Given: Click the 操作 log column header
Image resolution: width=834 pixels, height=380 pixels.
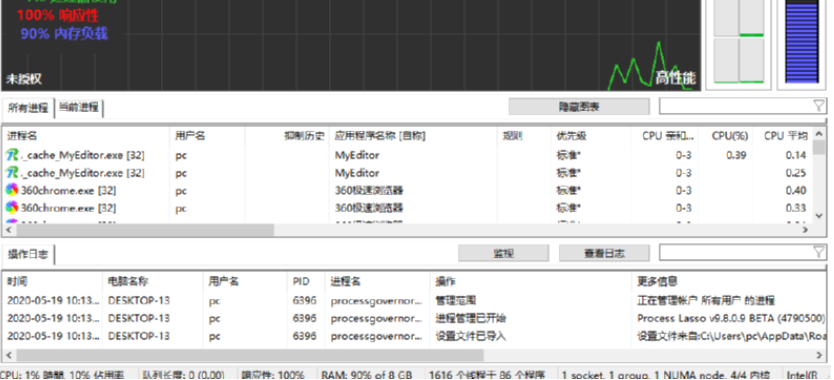Looking at the screenshot, I should pos(530,282).
